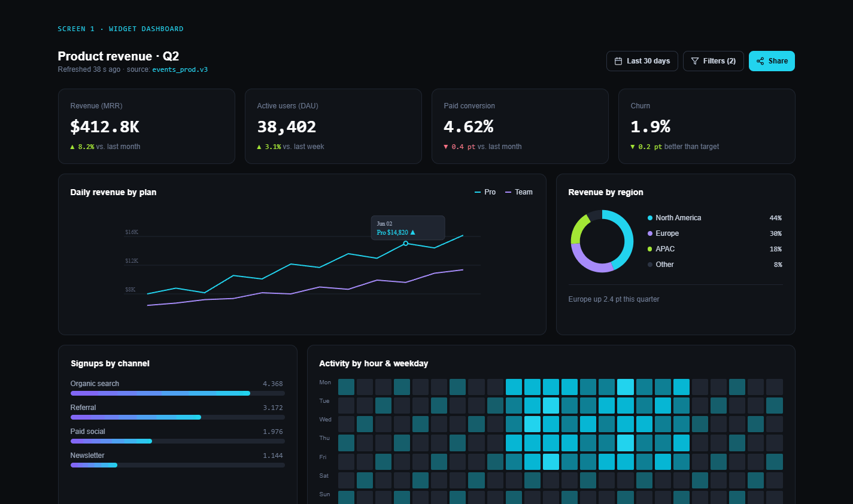Click the Share button

(772, 61)
